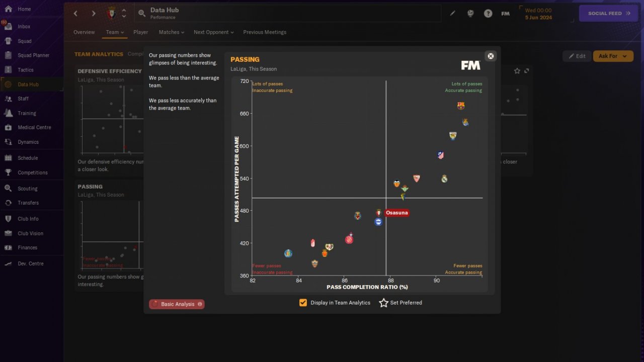Image resolution: width=644 pixels, height=362 pixels.
Task: Click the Osasuna label on the chart
Action: [x=396, y=213]
